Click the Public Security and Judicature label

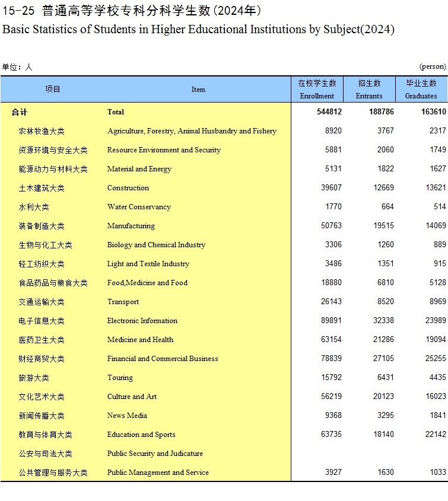155,454
